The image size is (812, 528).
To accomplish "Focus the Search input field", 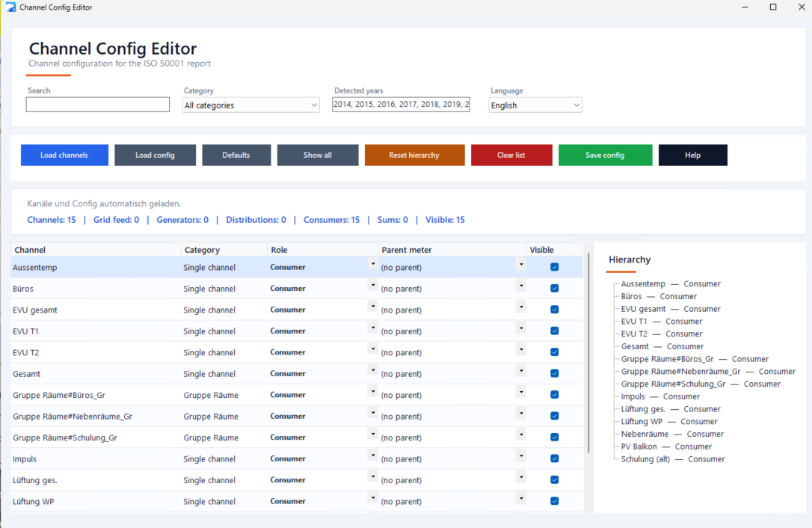I will pyautogui.click(x=98, y=105).
